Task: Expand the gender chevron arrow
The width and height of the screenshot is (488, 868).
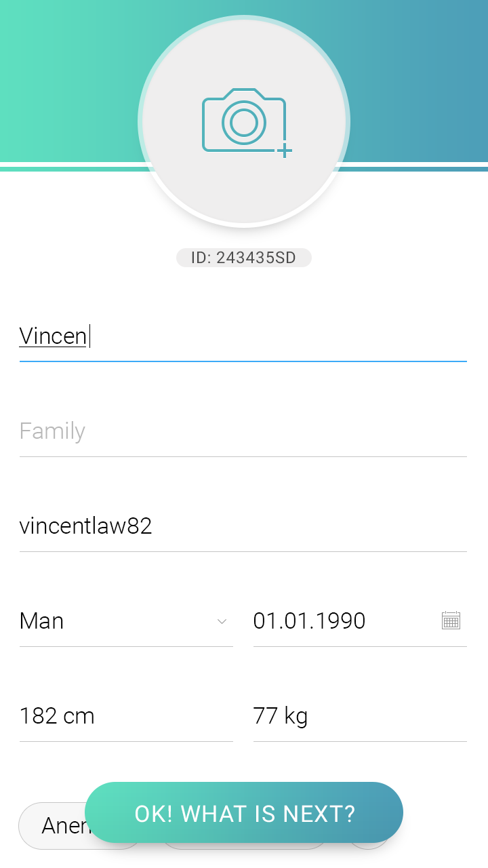Action: pos(222,621)
